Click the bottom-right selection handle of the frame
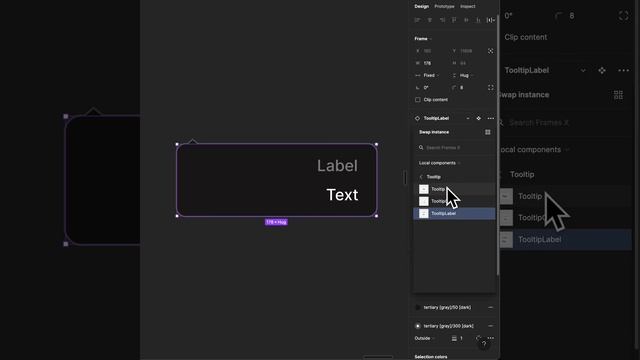640x360 pixels. pyautogui.click(x=376, y=216)
